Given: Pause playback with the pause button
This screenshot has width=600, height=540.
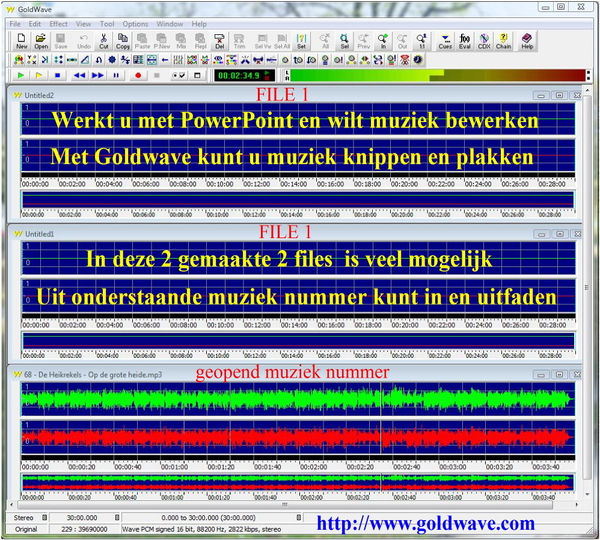Looking at the screenshot, I should point(116,75).
